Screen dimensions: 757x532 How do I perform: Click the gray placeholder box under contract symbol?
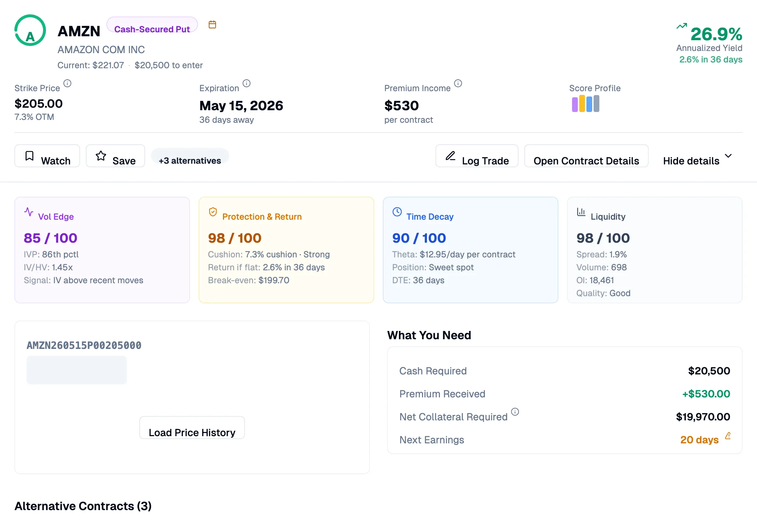pos(77,370)
